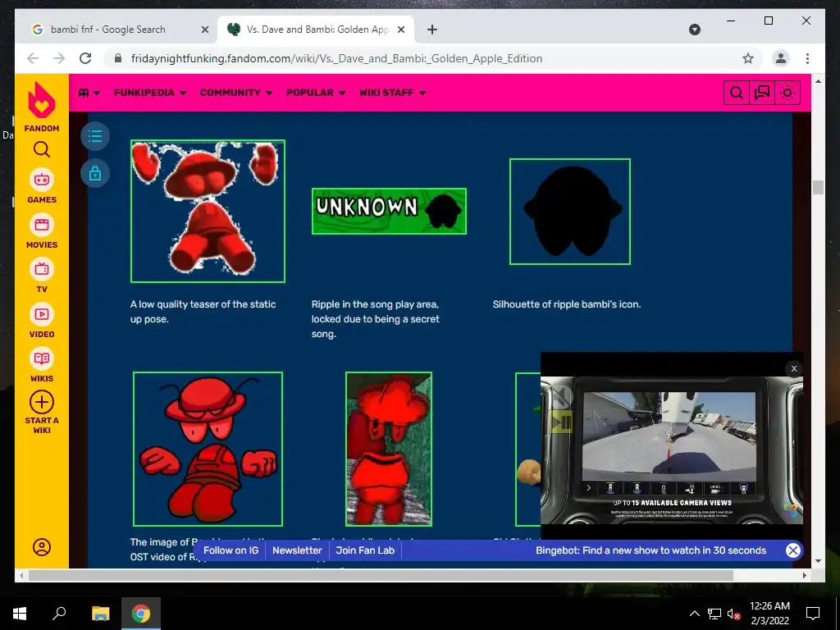840x630 pixels.
Task: Open the UNKNOWN song banner image
Action: pyautogui.click(x=389, y=211)
